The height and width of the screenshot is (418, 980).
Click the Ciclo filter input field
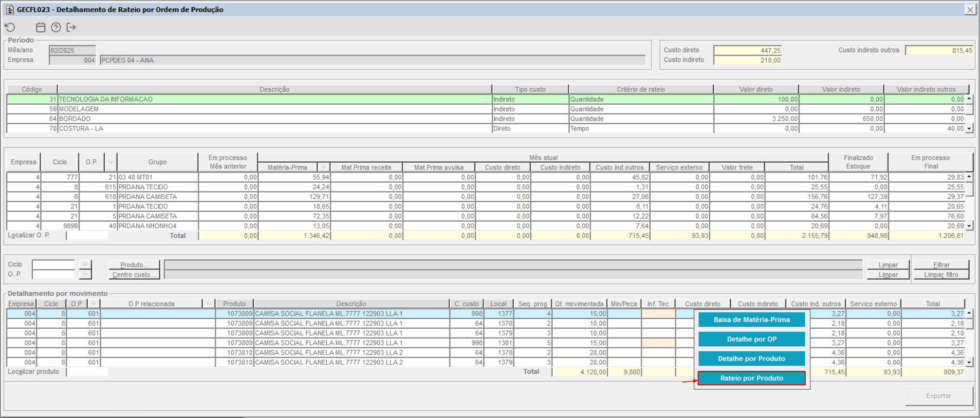[53, 265]
